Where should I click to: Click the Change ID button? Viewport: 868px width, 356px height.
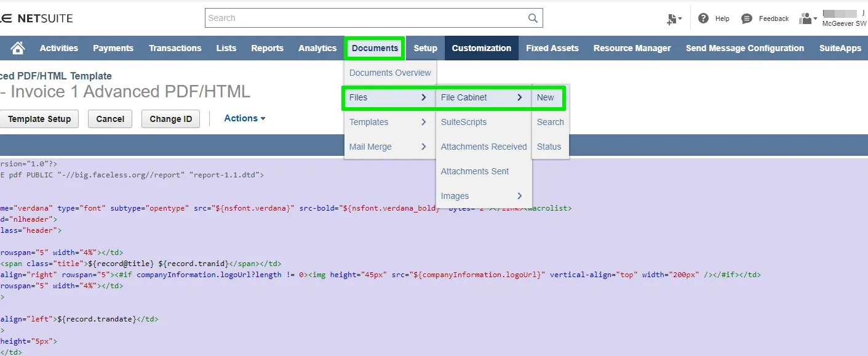pos(170,119)
